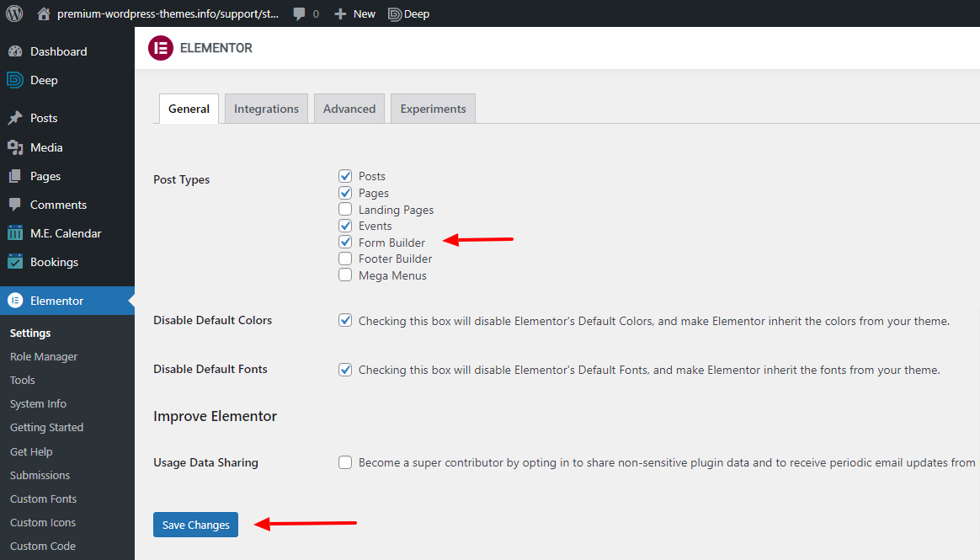
Task: Click the plus New icon
Action: 340,13
